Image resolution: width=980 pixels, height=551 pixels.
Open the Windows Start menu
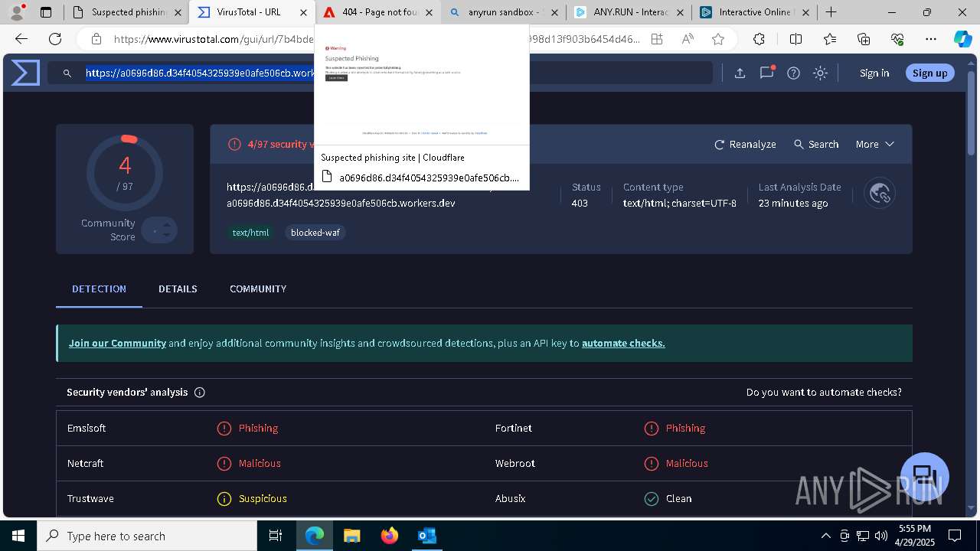click(x=18, y=536)
